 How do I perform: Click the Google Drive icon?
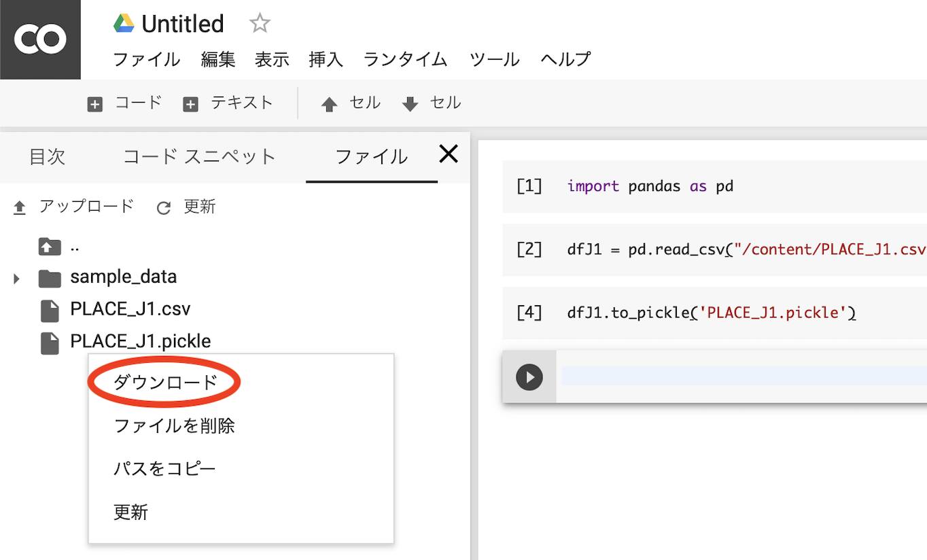pos(123,24)
